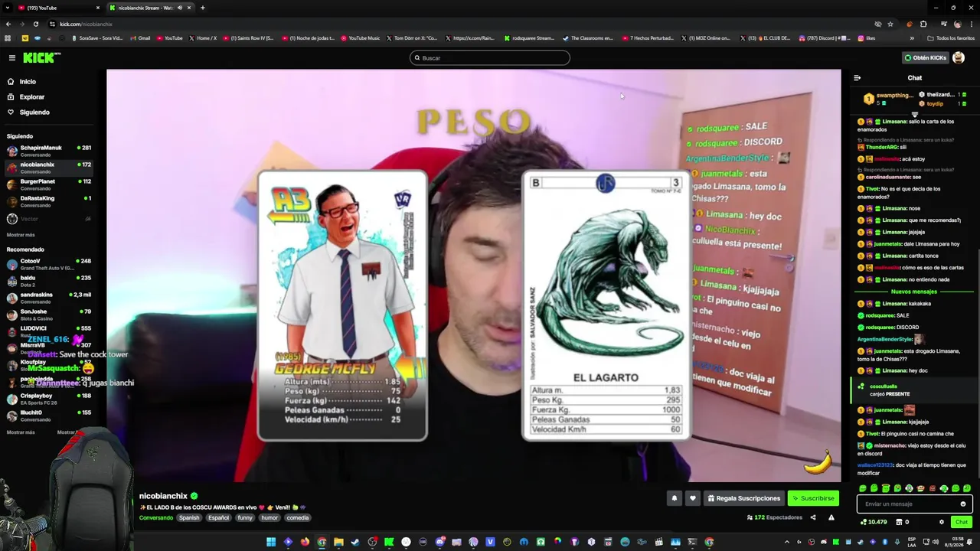The image size is (980, 551).
Task: Open the Chrome three-dot menu
Action: point(972,24)
